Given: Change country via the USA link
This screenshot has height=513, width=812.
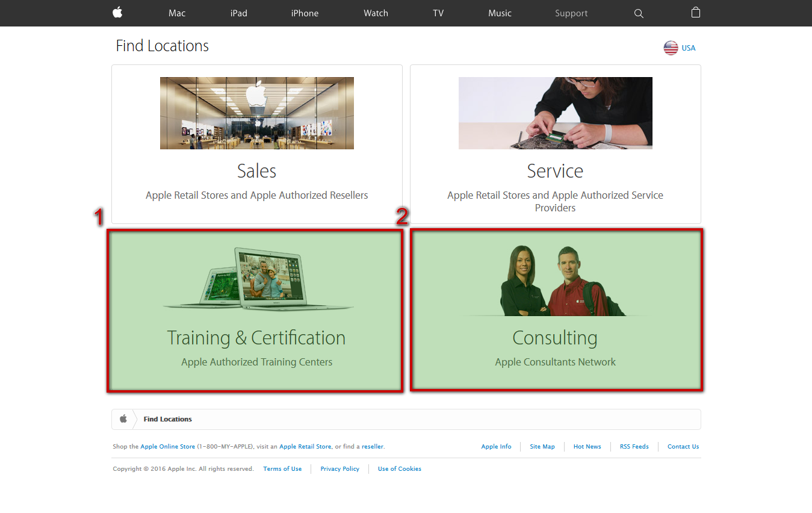Looking at the screenshot, I should (x=688, y=48).
